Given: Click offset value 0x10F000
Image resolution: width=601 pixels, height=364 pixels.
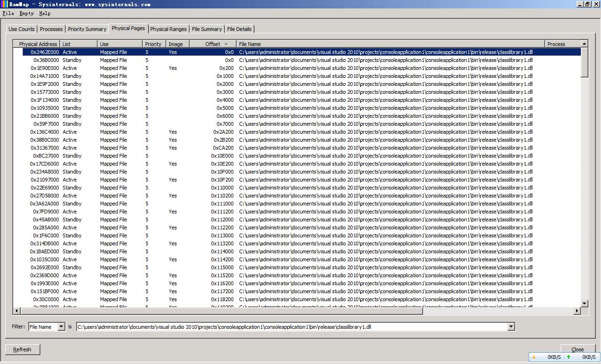Looking at the screenshot, I should point(222,172).
